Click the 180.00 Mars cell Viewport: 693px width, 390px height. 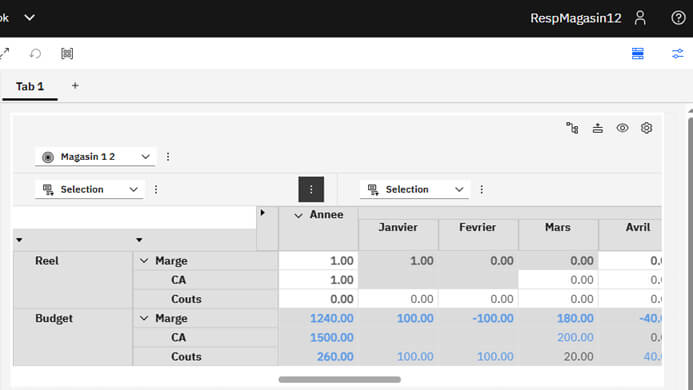coord(558,318)
